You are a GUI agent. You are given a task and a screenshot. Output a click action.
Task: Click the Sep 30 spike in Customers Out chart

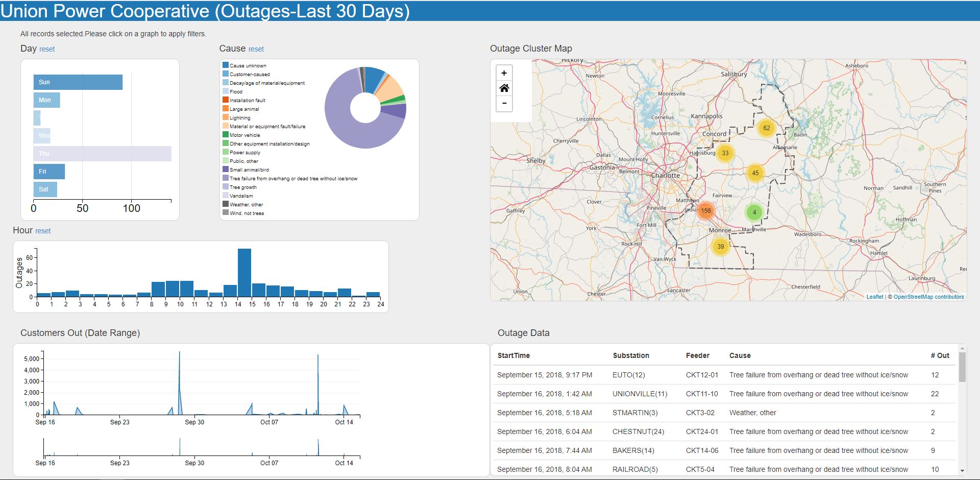[x=180, y=383]
